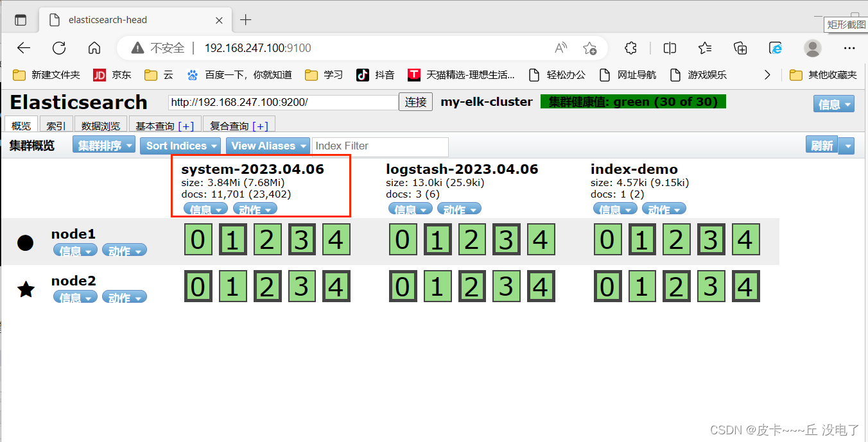Click the cluster health green status bar

(633, 102)
